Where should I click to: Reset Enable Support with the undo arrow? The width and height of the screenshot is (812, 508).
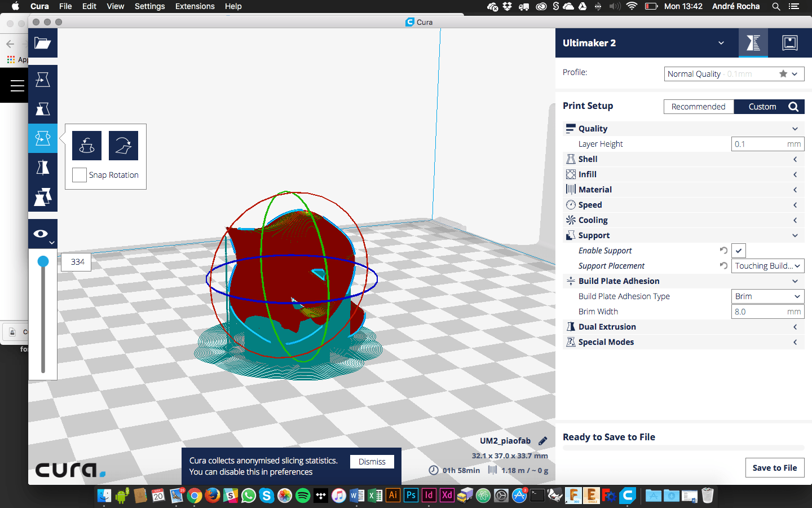click(723, 250)
